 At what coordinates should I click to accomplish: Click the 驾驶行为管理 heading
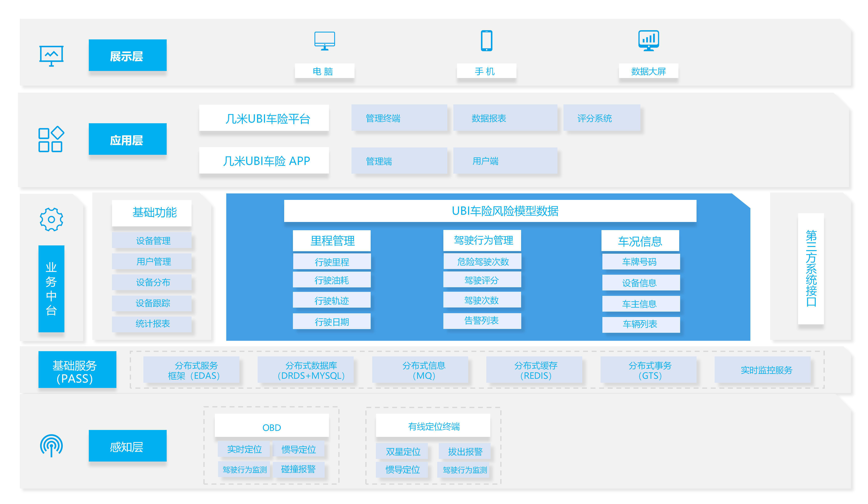click(x=482, y=240)
